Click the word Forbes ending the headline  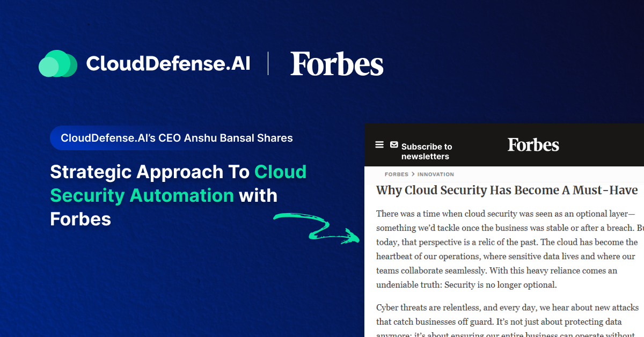click(80, 219)
